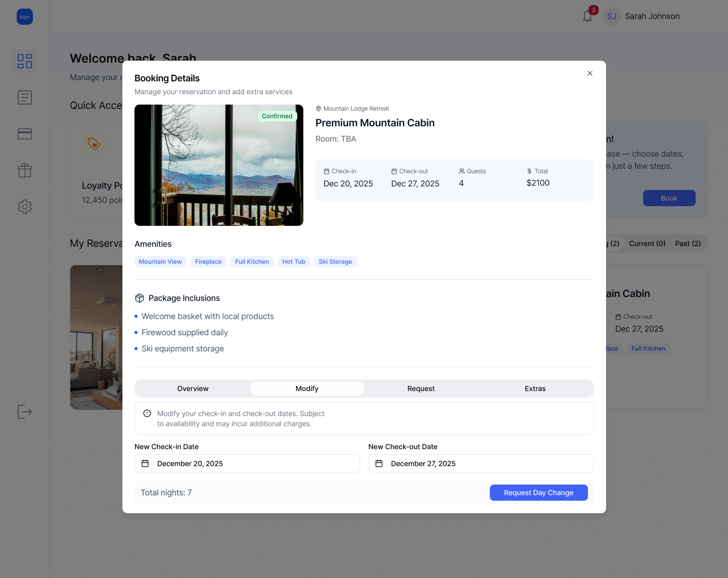The width and height of the screenshot is (728, 578).
Task: Click the logout icon in sidebar
Action: (25, 412)
